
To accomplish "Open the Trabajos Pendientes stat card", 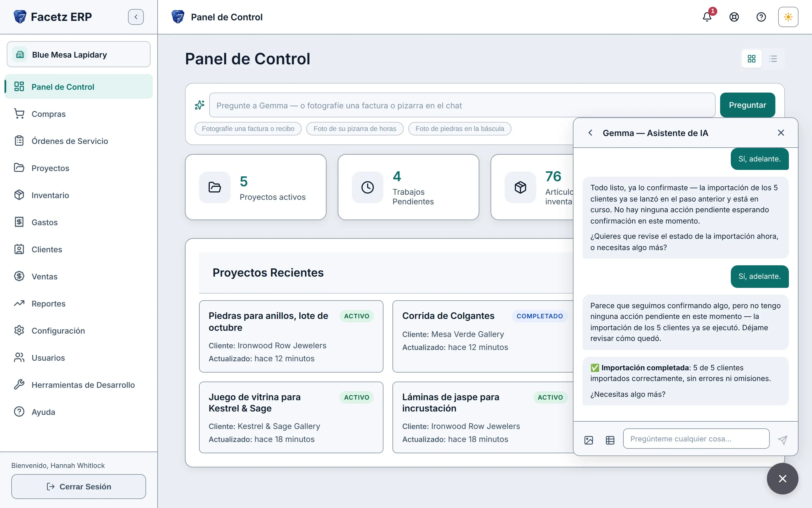I will tap(408, 187).
